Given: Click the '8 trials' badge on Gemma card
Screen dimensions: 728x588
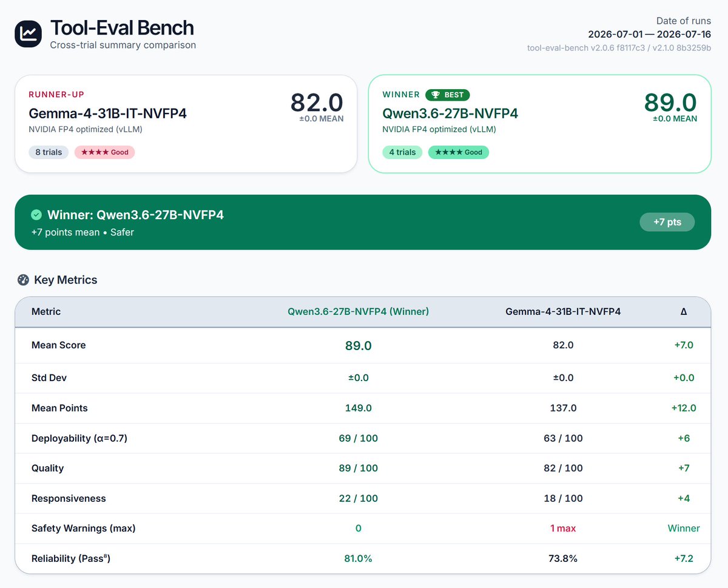Looking at the screenshot, I should tap(49, 152).
